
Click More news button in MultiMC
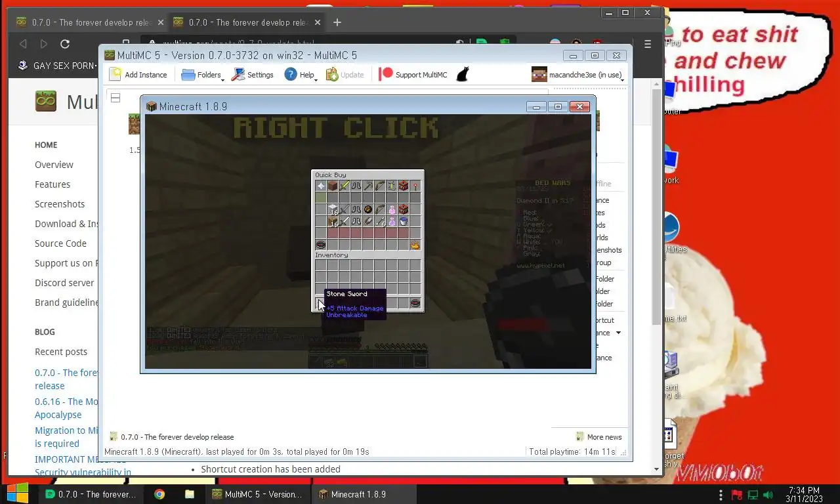pyautogui.click(x=598, y=437)
